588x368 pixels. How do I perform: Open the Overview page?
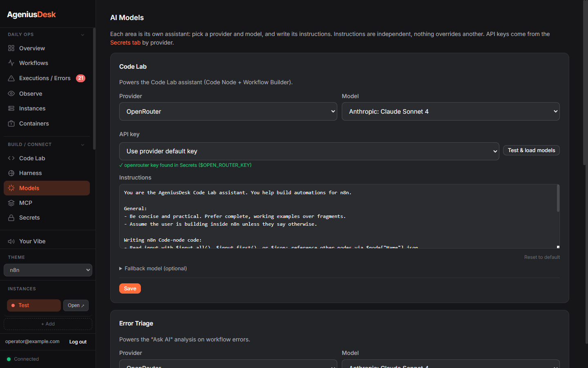click(47, 48)
